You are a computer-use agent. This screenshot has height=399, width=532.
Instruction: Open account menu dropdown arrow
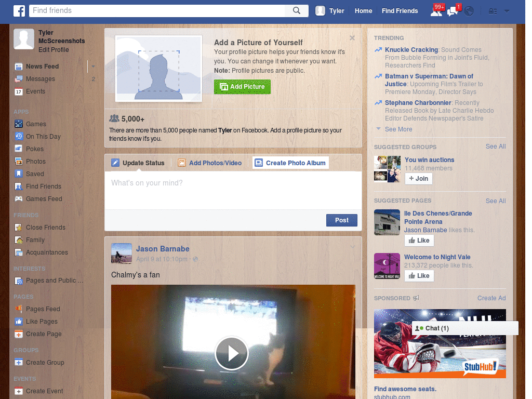[507, 11]
